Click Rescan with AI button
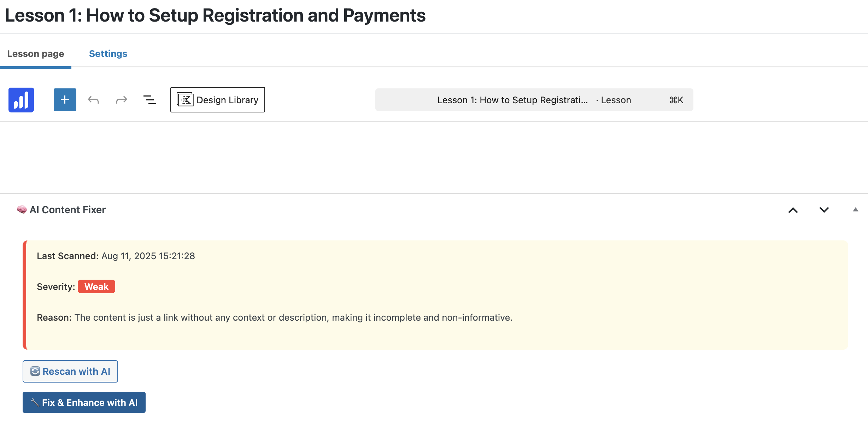The image size is (868, 437). (x=70, y=371)
